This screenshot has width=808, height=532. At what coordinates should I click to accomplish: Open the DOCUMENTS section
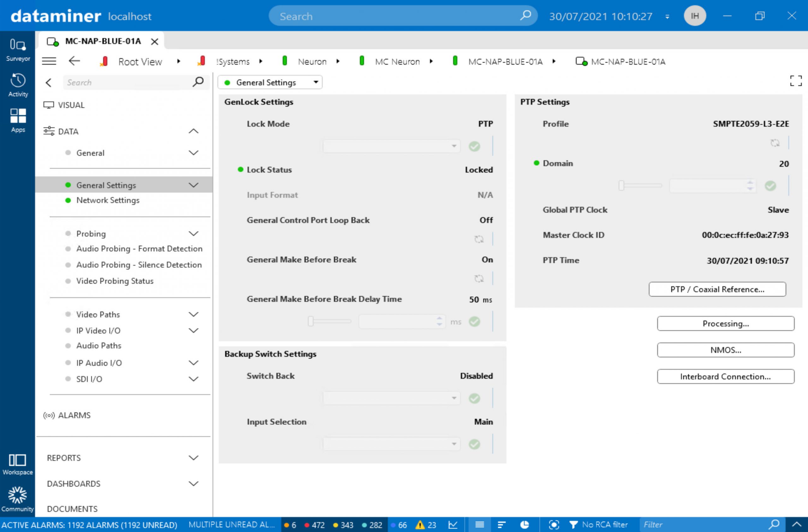coord(72,509)
